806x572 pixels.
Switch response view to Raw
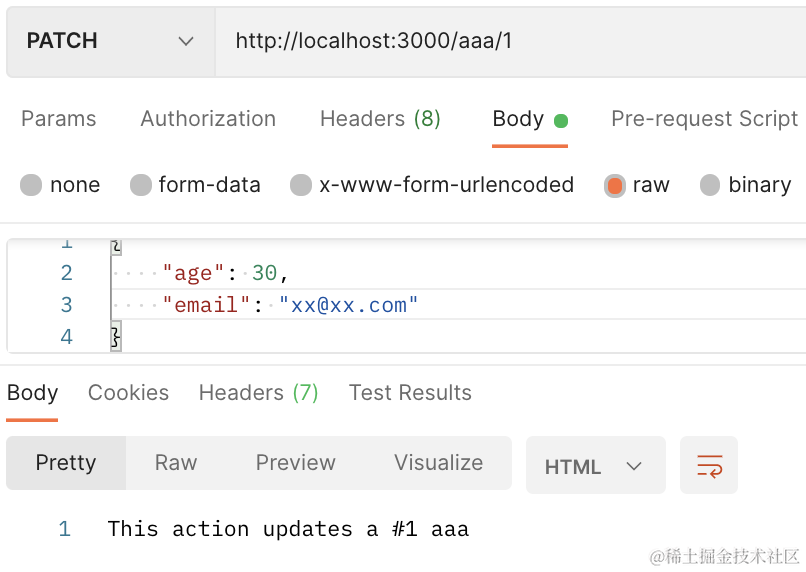(x=176, y=463)
